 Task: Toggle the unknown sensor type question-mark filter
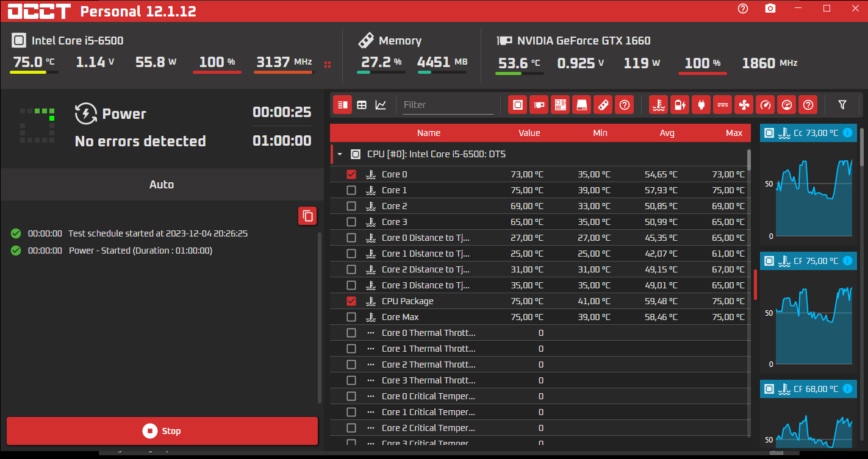808,105
